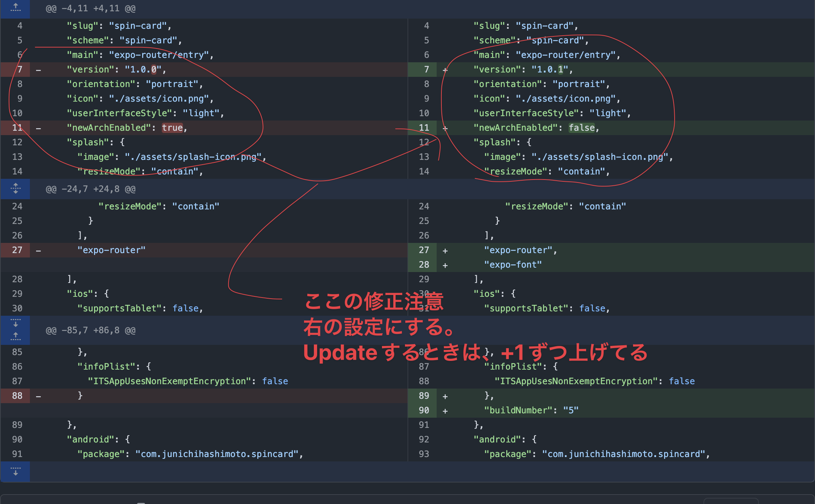Click the plus marker beside added expo-router line
This screenshot has width=815, height=504.
pos(445,251)
